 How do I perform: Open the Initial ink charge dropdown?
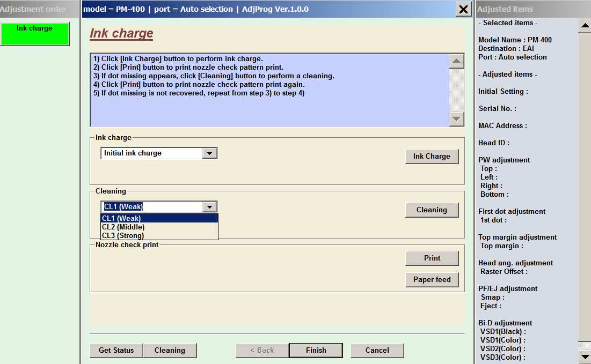[x=209, y=153]
